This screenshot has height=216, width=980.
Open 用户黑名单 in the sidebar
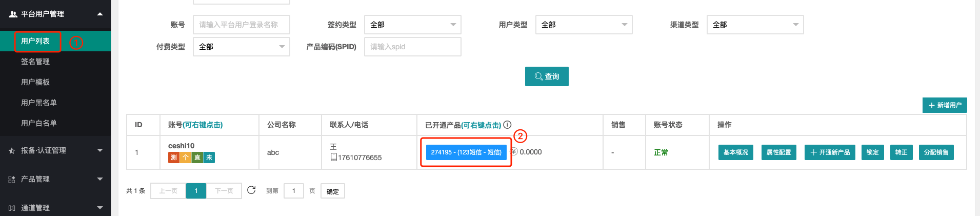click(39, 103)
